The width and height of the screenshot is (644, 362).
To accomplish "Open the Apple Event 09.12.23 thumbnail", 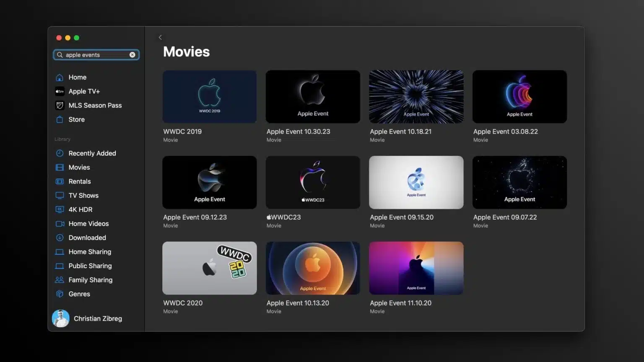I will [210, 183].
